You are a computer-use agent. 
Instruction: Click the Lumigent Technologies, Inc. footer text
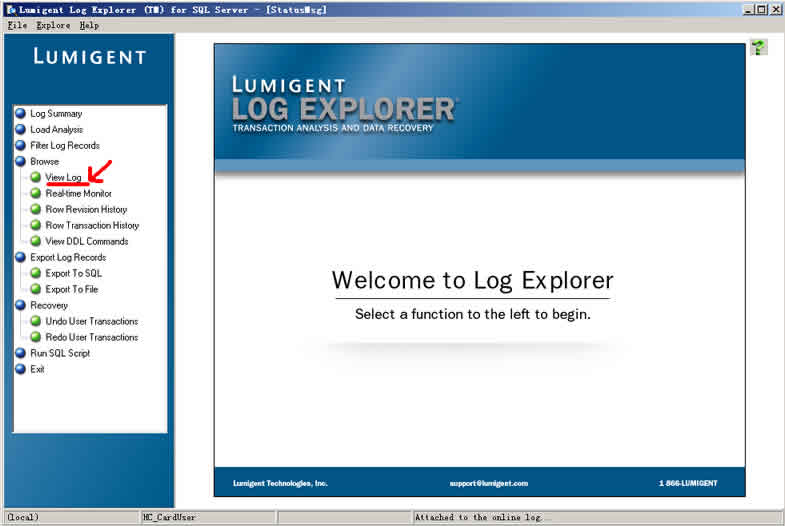pyautogui.click(x=280, y=483)
